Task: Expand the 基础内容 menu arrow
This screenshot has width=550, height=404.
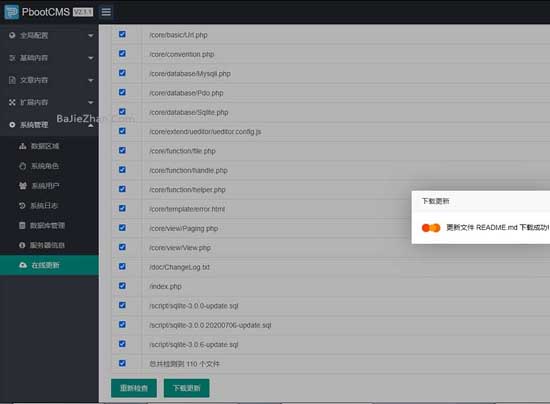Action: click(91, 58)
